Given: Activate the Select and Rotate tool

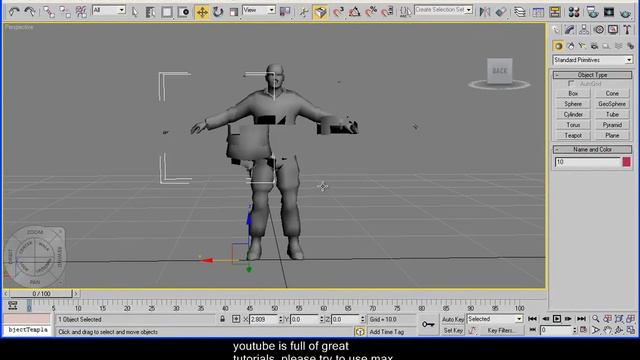Looking at the screenshot, I should pos(218,12).
